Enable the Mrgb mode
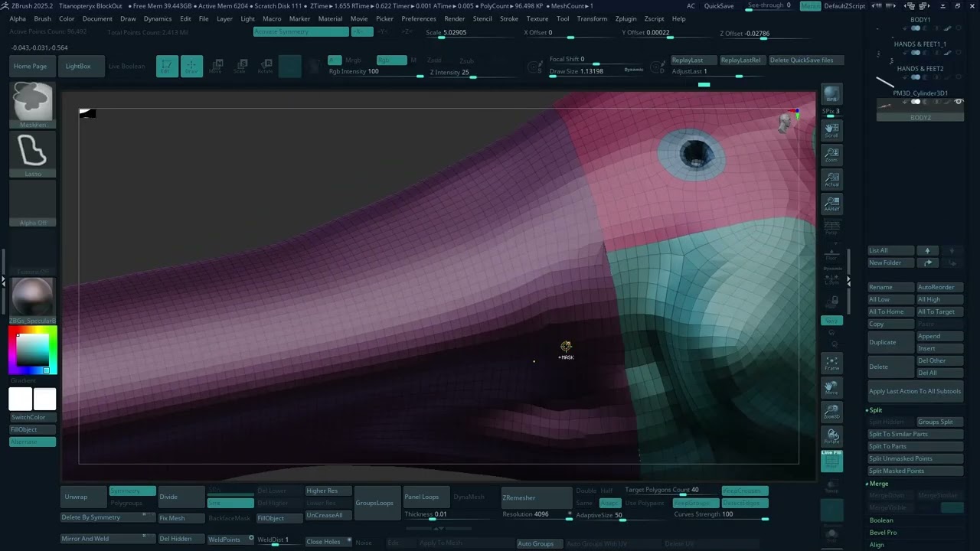The width and height of the screenshot is (980, 551). (x=353, y=60)
